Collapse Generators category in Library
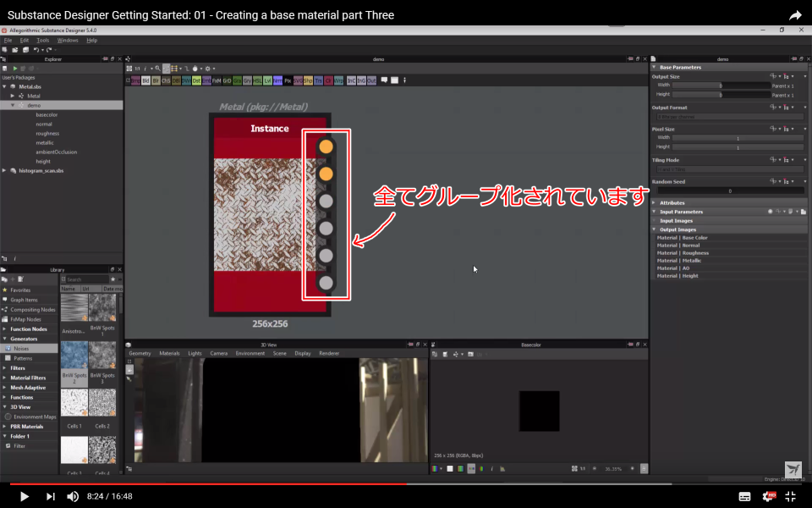The image size is (812, 508). pos(5,339)
